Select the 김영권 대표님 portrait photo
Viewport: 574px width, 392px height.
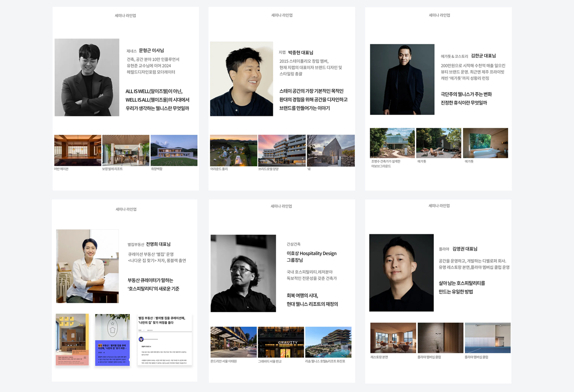401,273
